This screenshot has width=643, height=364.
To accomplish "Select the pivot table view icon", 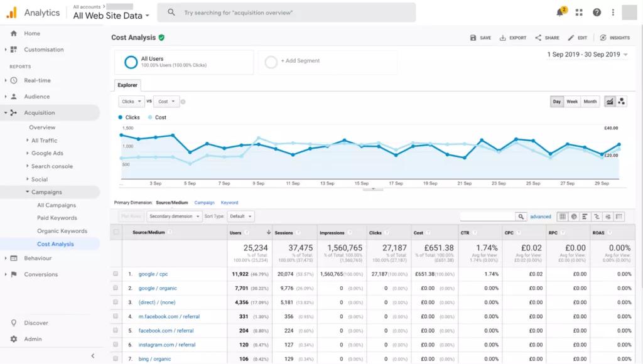I will point(619,217).
